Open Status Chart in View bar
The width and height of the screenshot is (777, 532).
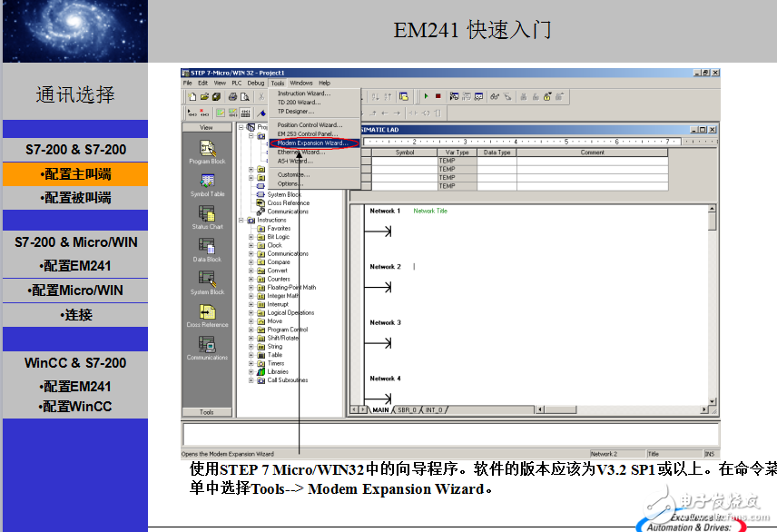(207, 218)
